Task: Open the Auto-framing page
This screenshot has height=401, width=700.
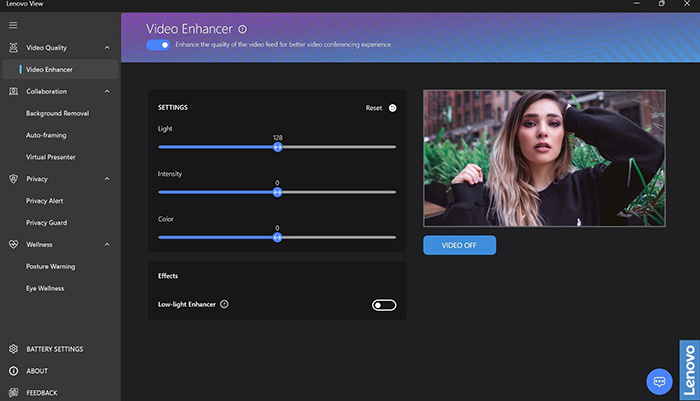Action: point(46,135)
